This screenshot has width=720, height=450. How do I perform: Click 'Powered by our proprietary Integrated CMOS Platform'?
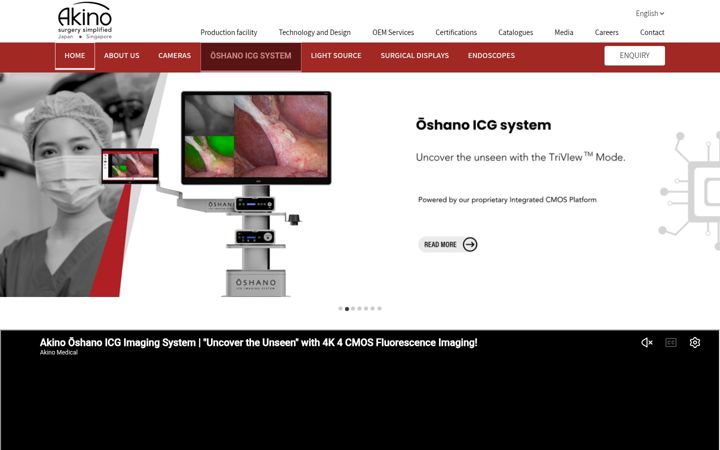pos(507,200)
